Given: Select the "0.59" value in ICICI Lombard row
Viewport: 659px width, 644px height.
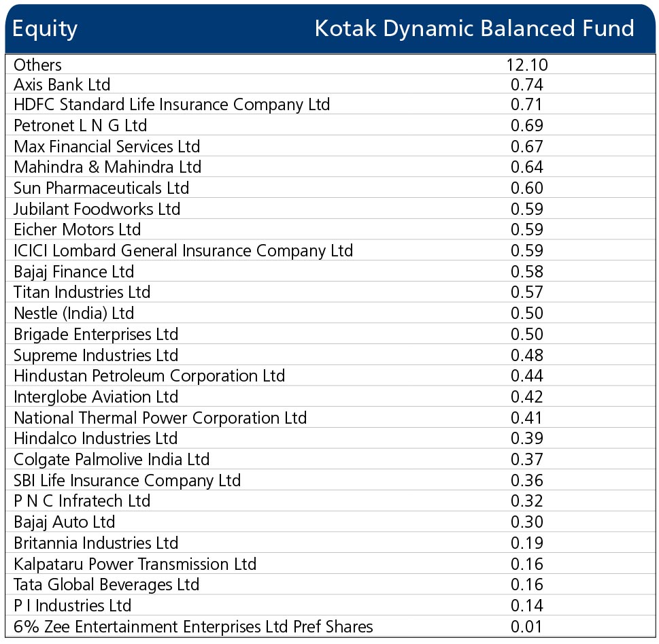Looking at the screenshot, I should [527, 250].
